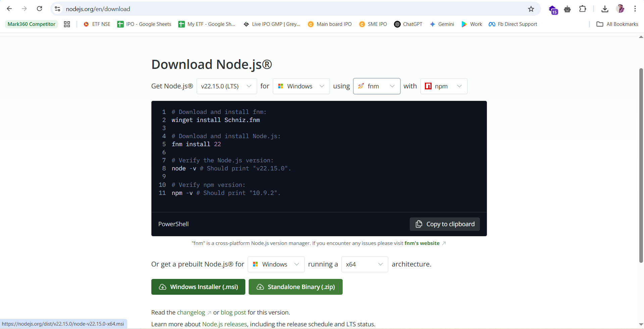This screenshot has width=644, height=329.
Task: Click the 'winget install Schniz.fnm' code line
Action: pos(216,120)
